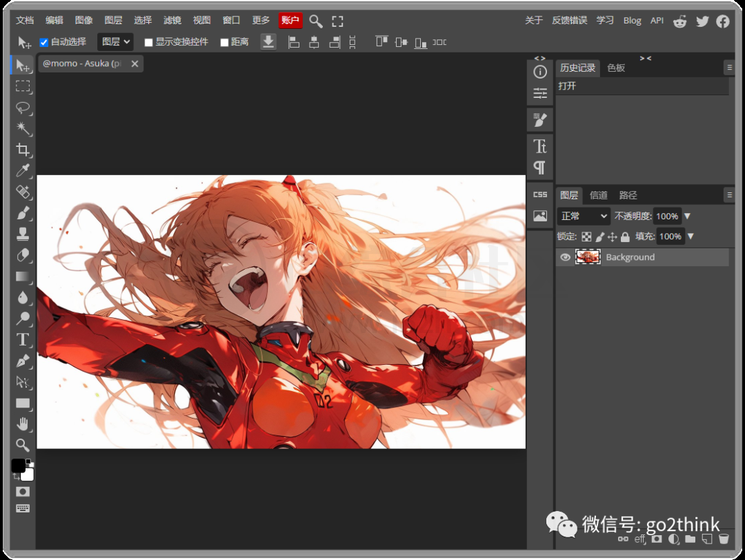The image size is (745, 560).
Task: Open the layers panel menu
Action: point(729,194)
